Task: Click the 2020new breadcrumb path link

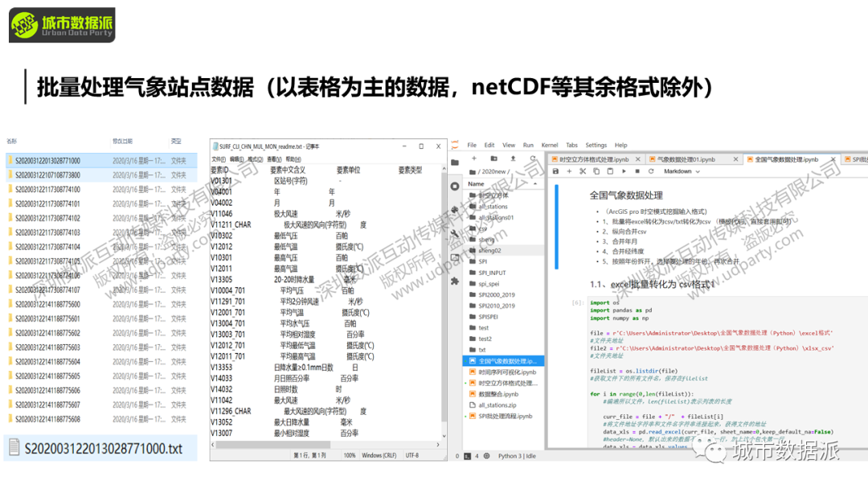Action: click(493, 171)
